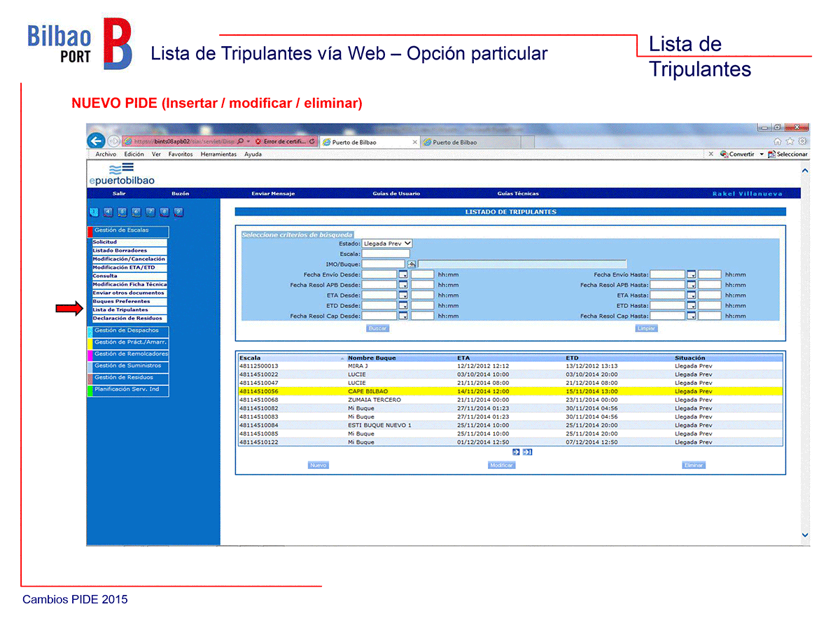Select the CAPE BILBAO row

(510, 391)
